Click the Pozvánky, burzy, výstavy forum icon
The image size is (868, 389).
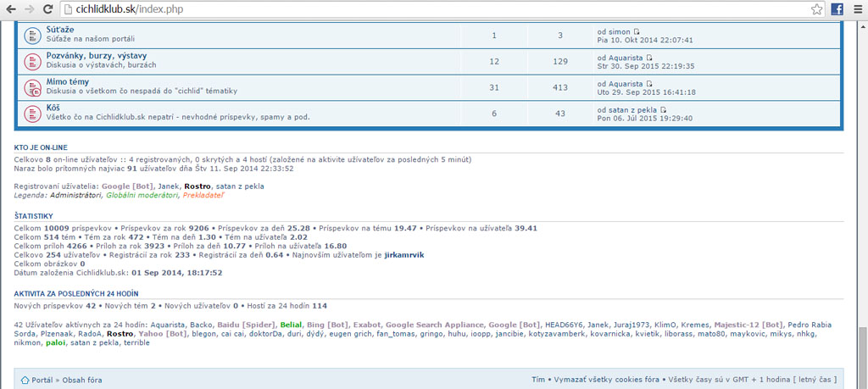click(x=32, y=61)
